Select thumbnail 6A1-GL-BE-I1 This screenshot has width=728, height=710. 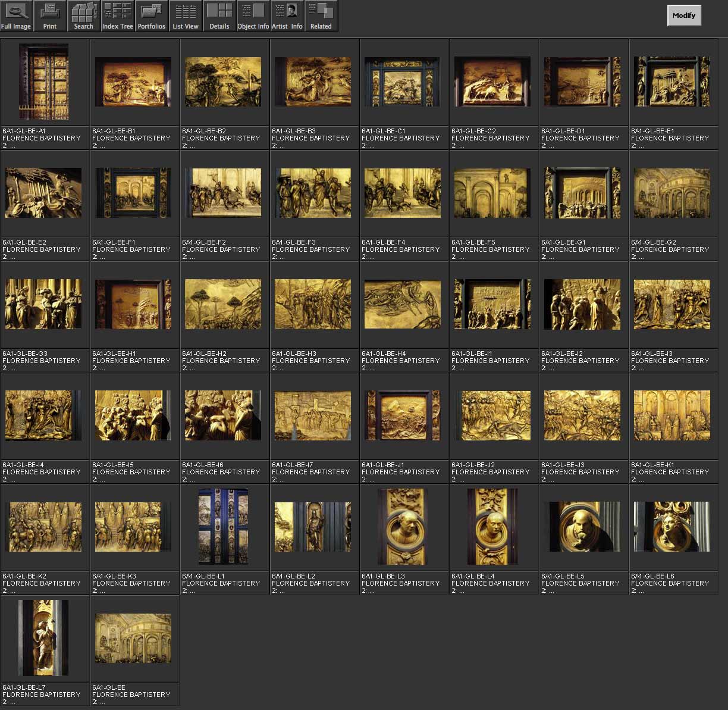(x=492, y=304)
